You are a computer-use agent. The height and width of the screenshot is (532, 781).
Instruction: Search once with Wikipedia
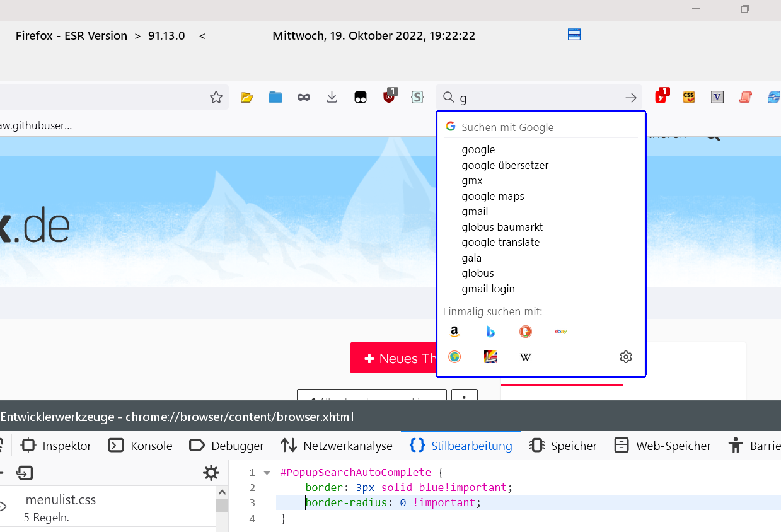(526, 357)
